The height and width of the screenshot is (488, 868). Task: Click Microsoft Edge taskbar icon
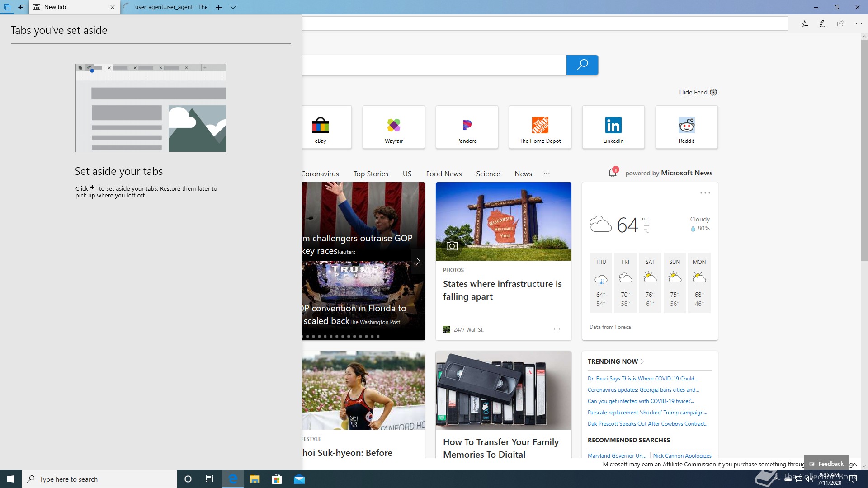[233, 479]
